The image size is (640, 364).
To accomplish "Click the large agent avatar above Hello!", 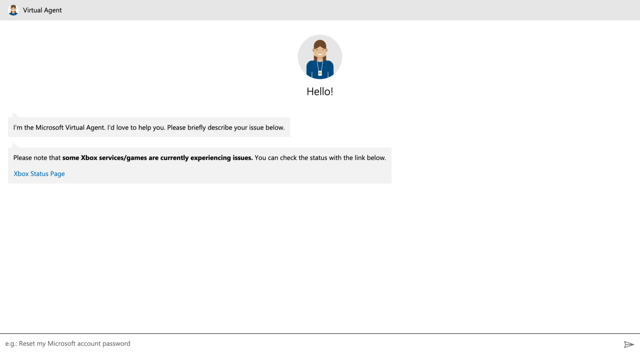I will 320,57.
